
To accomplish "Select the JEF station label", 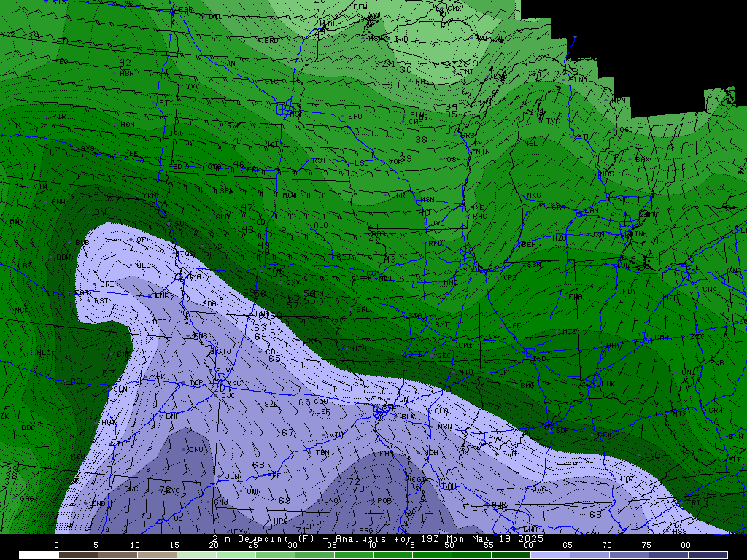I will click(323, 412).
